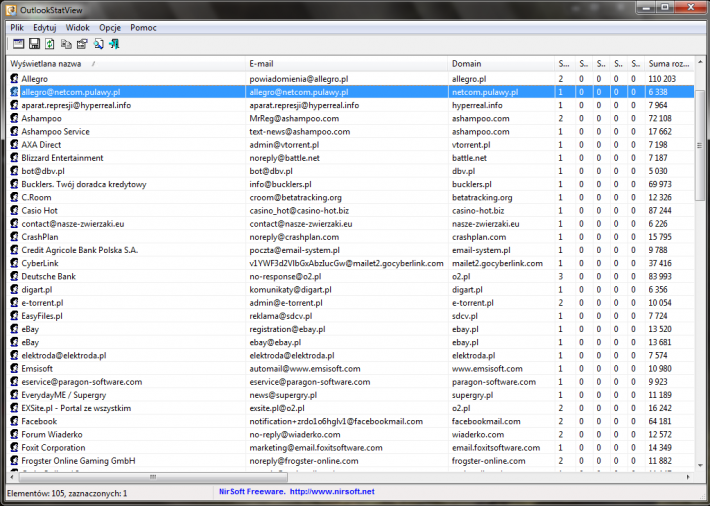Click the Copy selected items toolbar icon

pyautogui.click(x=66, y=44)
